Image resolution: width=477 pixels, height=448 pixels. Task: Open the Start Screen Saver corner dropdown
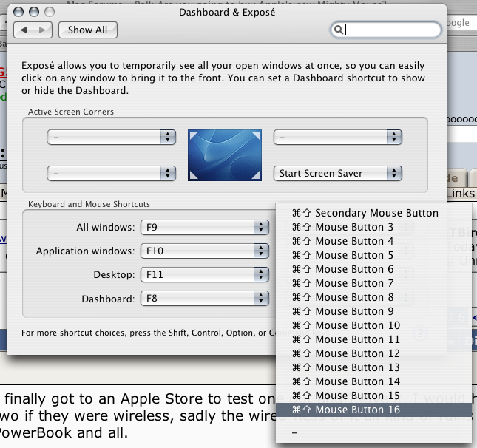(338, 174)
